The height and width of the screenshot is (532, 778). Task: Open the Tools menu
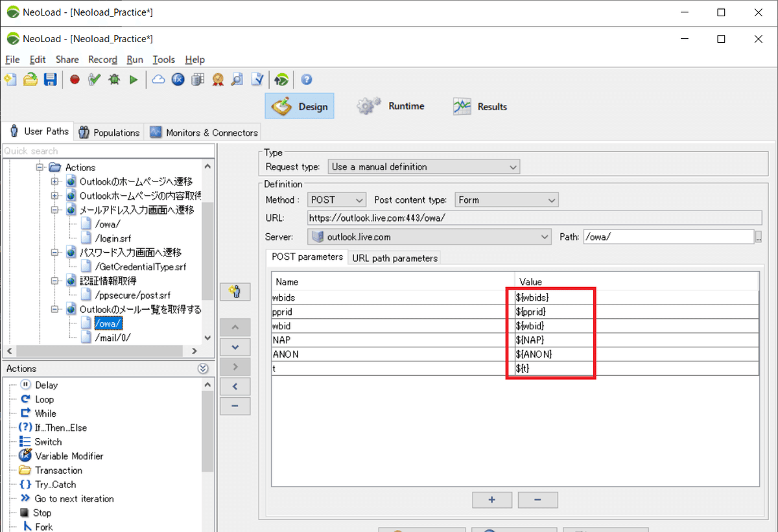point(164,60)
